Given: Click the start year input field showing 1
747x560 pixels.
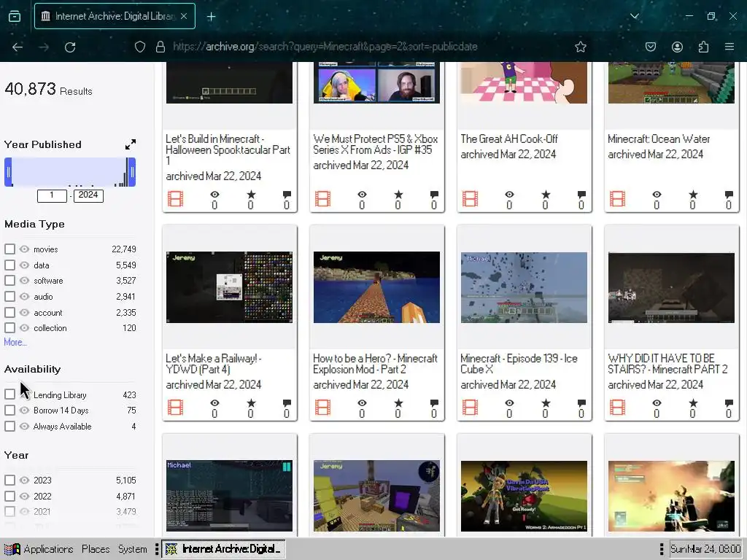Looking at the screenshot, I should (52, 195).
